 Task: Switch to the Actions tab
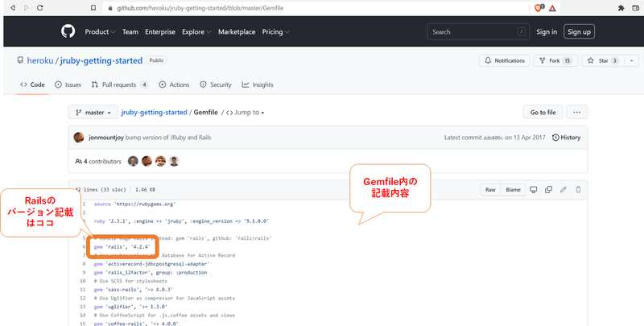(174, 85)
